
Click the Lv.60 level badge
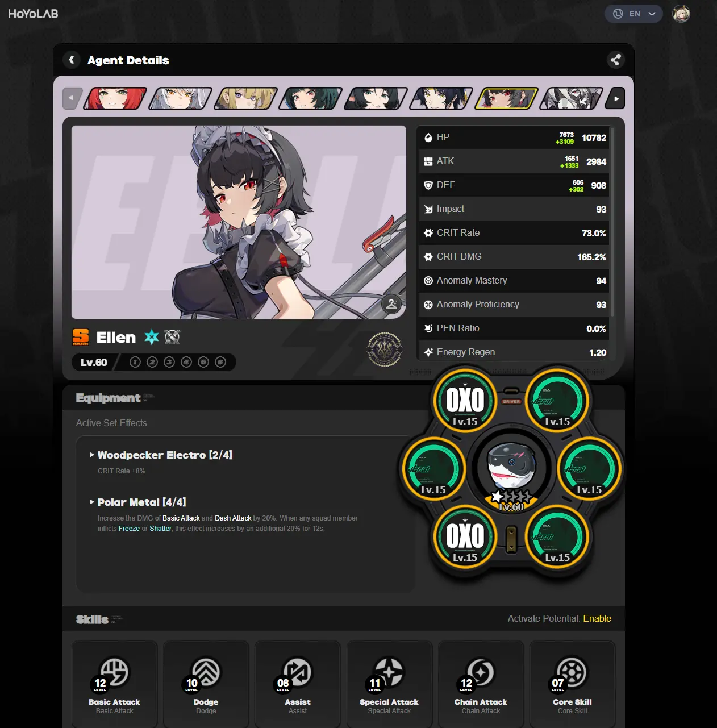click(x=94, y=362)
